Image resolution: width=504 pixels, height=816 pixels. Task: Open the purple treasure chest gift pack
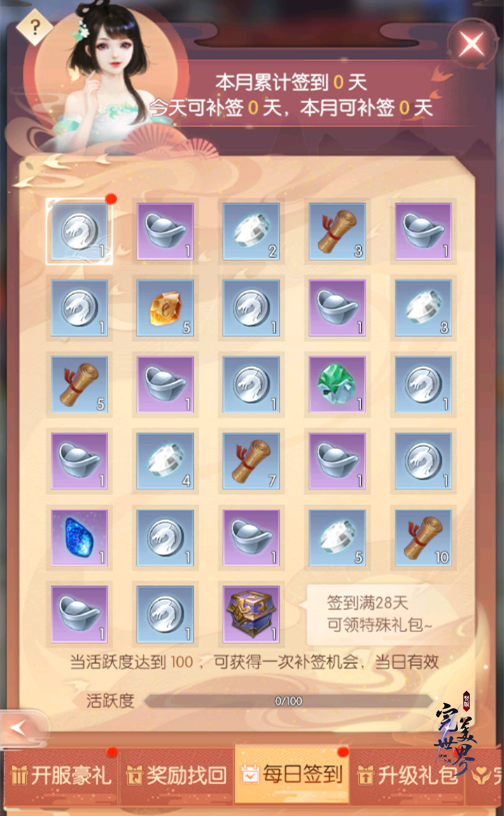(x=251, y=614)
